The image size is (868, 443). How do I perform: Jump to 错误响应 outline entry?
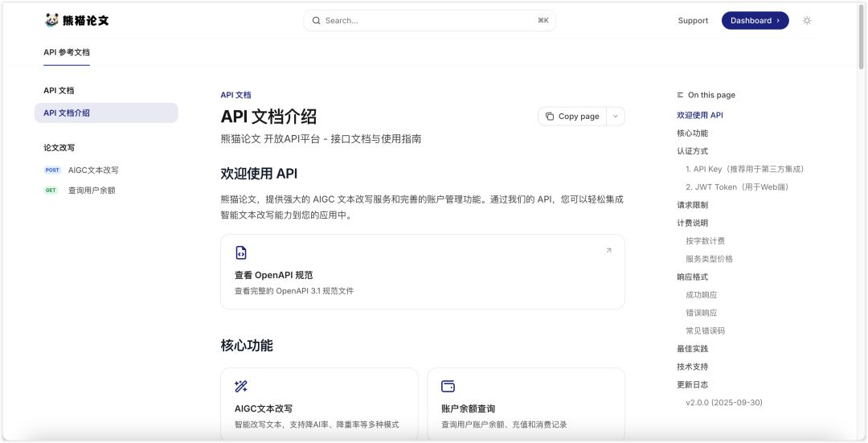[701, 313]
